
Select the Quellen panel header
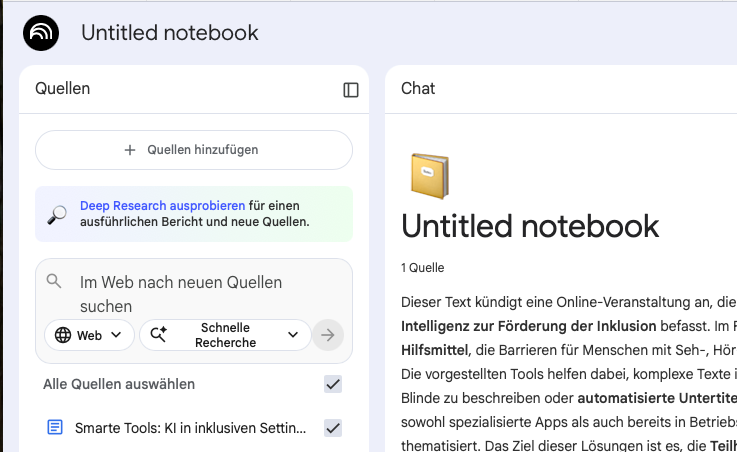[x=62, y=88]
